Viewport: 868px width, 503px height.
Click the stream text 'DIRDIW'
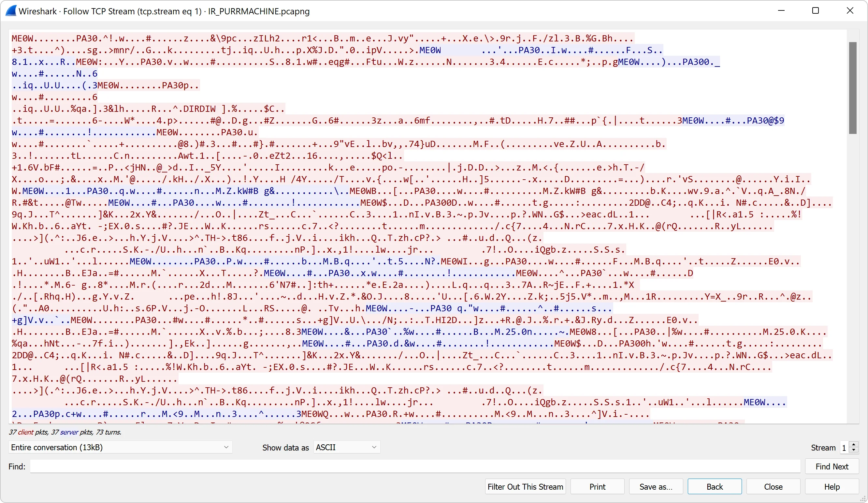pos(199,109)
